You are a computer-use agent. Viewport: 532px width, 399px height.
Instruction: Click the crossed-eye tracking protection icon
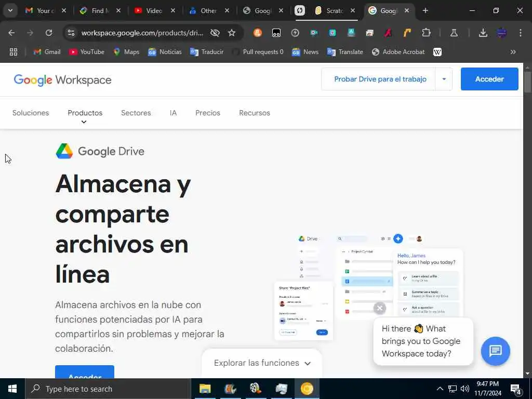pyautogui.click(x=215, y=33)
